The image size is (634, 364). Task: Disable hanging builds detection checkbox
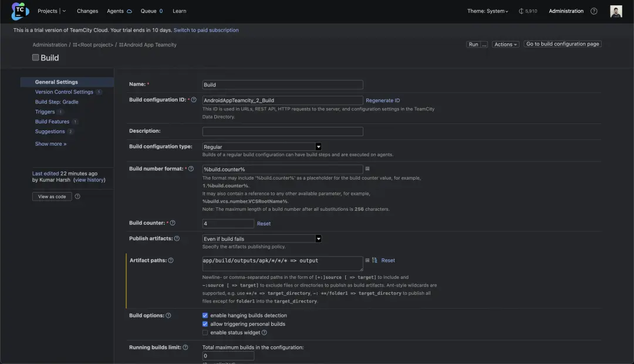point(205,315)
